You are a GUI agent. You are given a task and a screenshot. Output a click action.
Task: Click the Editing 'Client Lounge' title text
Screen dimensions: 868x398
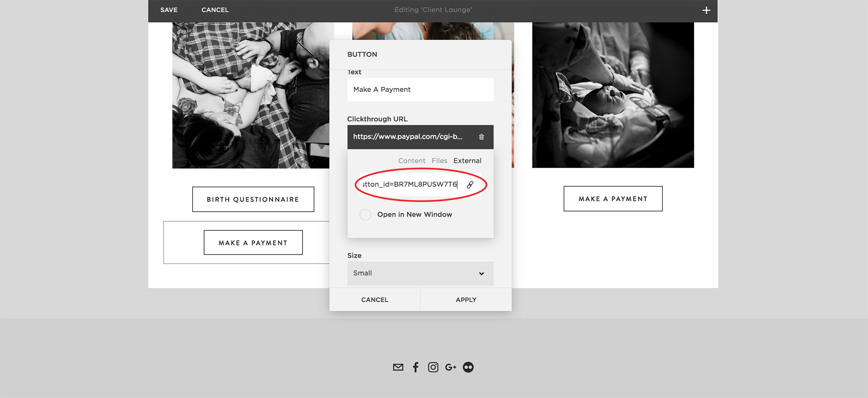433,10
